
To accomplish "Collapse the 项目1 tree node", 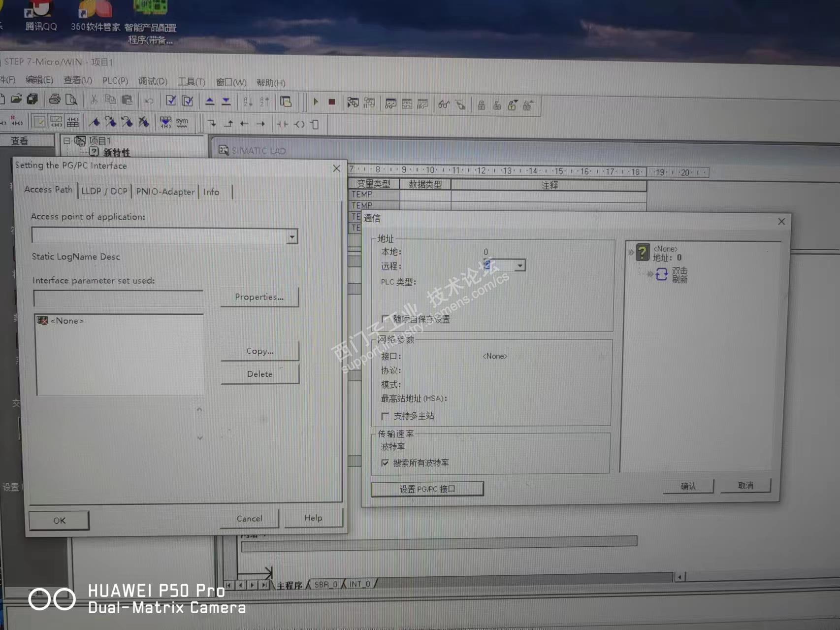I will 67,141.
